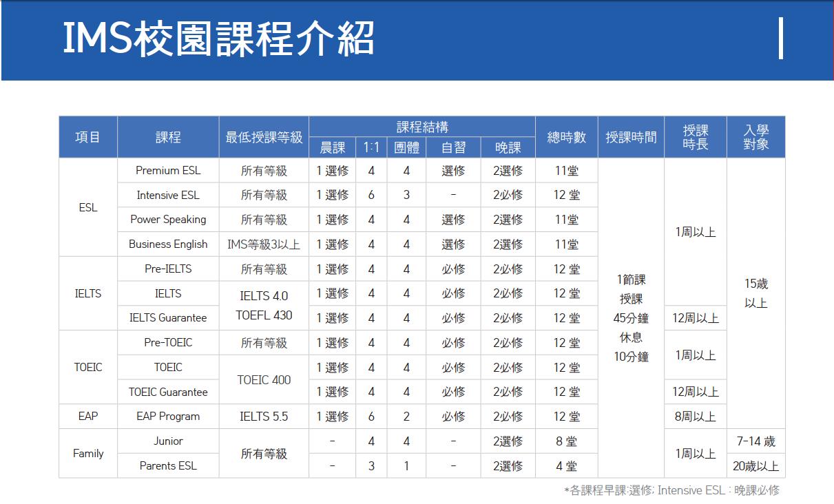834x504 pixels.
Task: Click the 總時數 column header
Action: tap(566, 137)
